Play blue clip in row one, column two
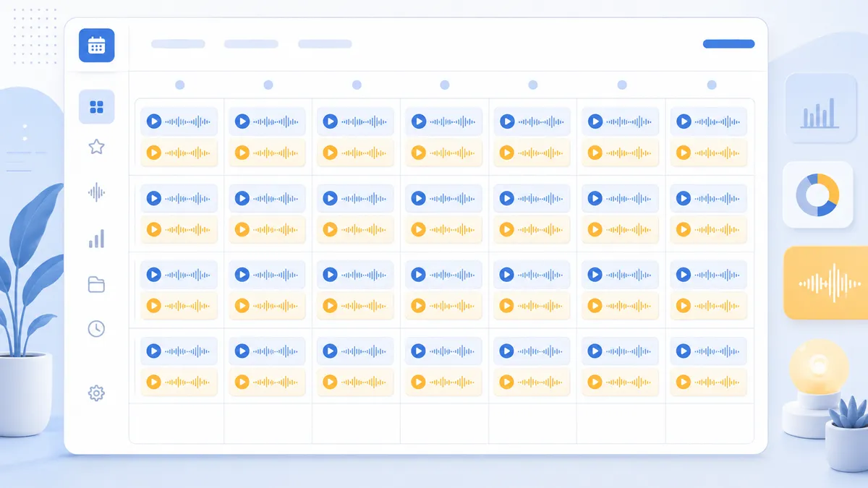Image resolution: width=868 pixels, height=488 pixels. tap(242, 121)
